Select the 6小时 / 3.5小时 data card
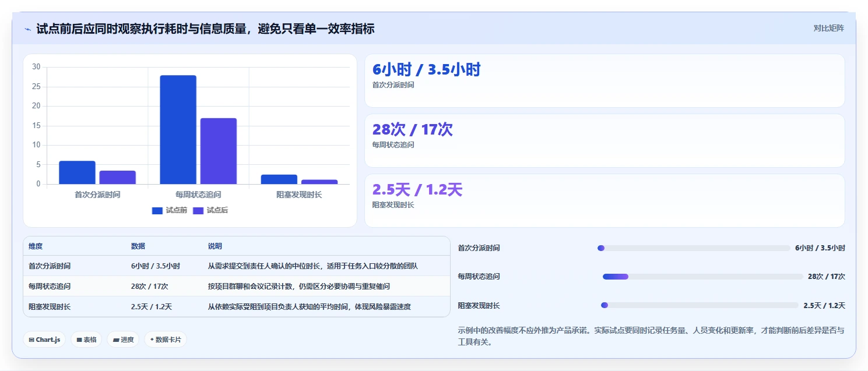This screenshot has height=371, width=868. pyautogui.click(x=605, y=80)
